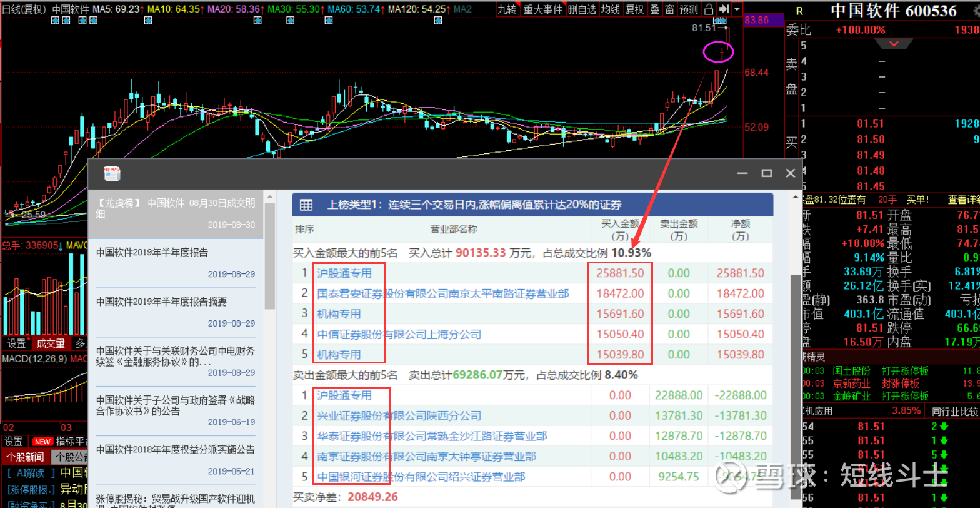Viewport: 980px width, 508px height.
Task: Click the 卖出金额(万) column header
Action: (678, 230)
